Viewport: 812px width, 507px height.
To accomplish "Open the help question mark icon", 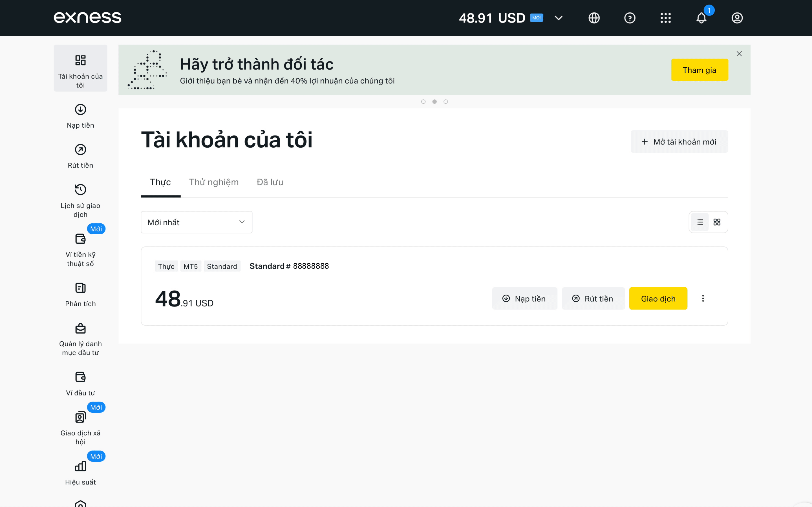I will (x=630, y=18).
